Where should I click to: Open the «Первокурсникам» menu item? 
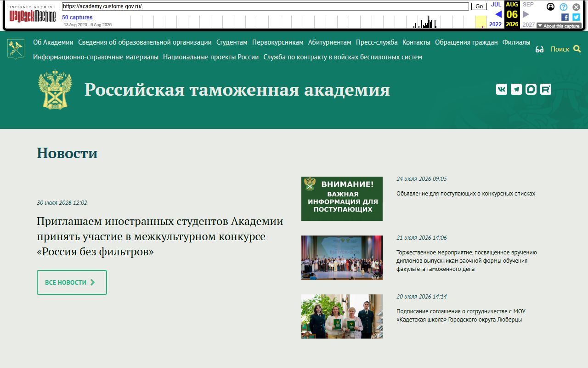(x=278, y=42)
